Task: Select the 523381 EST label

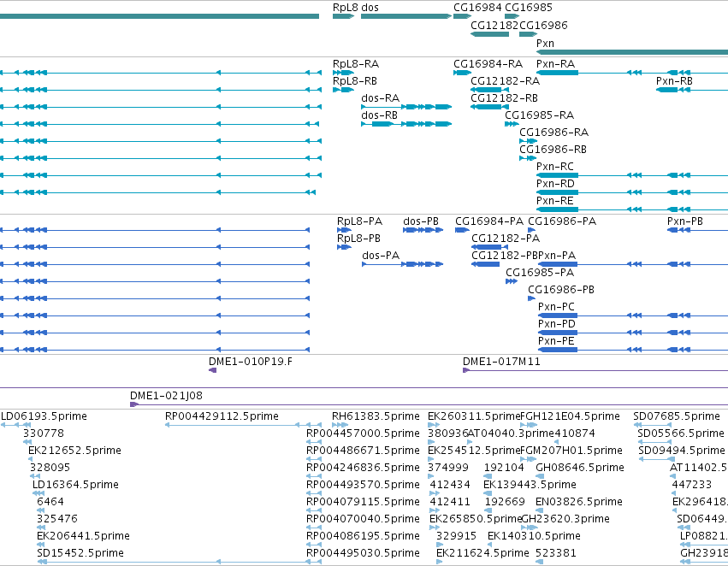Action: point(556,553)
